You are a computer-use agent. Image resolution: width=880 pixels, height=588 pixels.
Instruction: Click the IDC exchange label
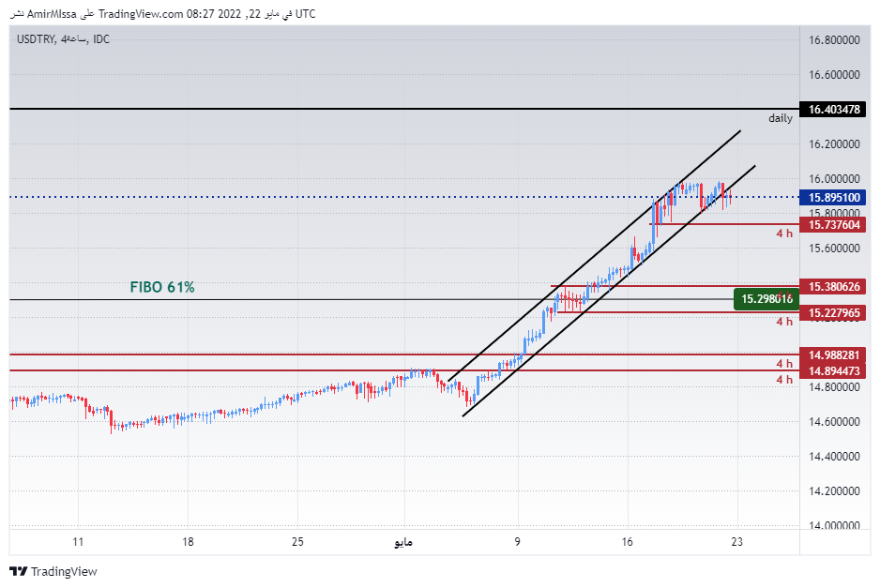tap(101, 39)
